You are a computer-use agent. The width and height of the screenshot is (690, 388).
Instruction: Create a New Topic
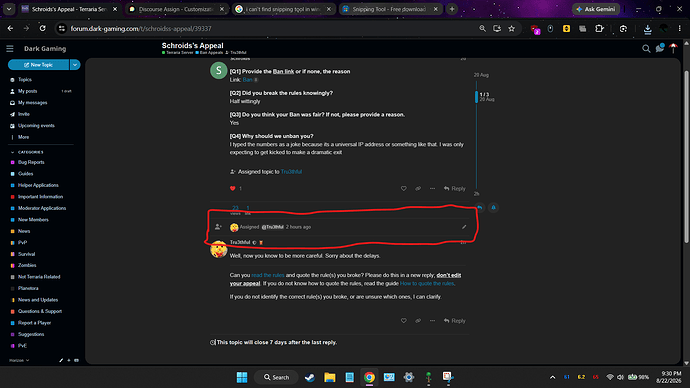38,65
